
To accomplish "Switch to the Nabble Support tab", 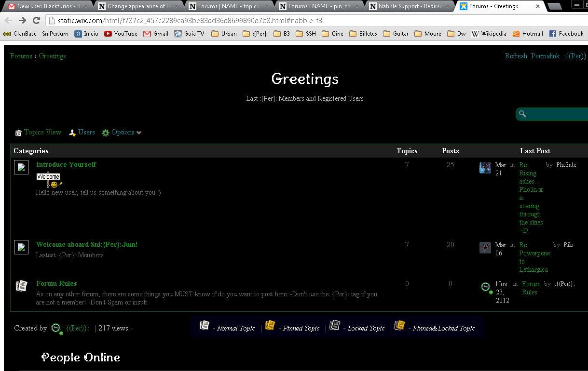I will [x=409, y=6].
